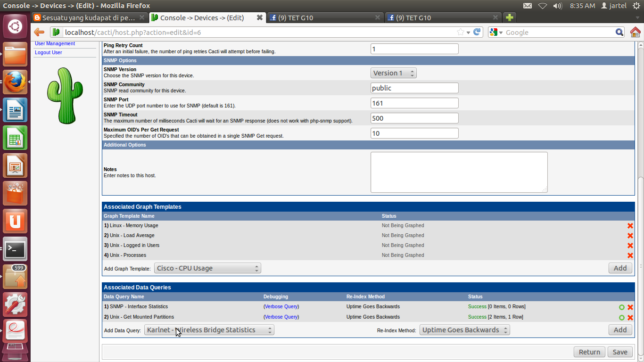Click the Add button for graph templates
644x362 pixels.
click(x=620, y=268)
